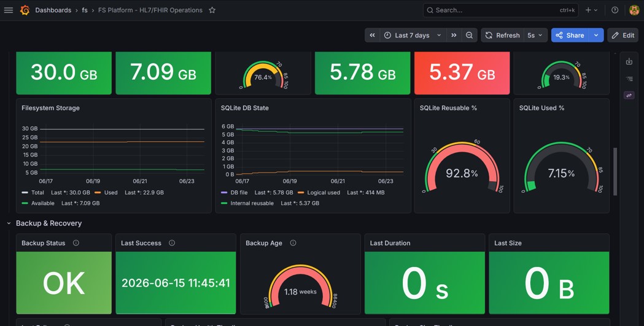The height and width of the screenshot is (326, 644).
Task: Click the Refresh dashboard button
Action: 502,36
